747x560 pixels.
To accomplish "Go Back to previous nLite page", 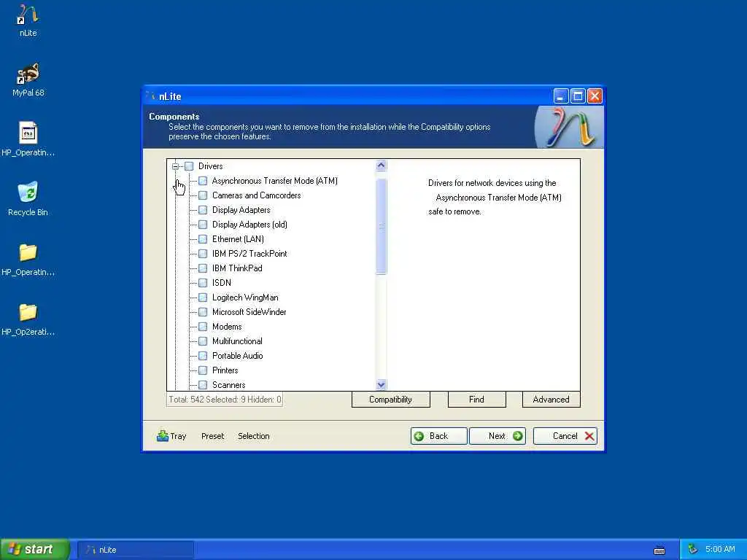I will click(438, 436).
